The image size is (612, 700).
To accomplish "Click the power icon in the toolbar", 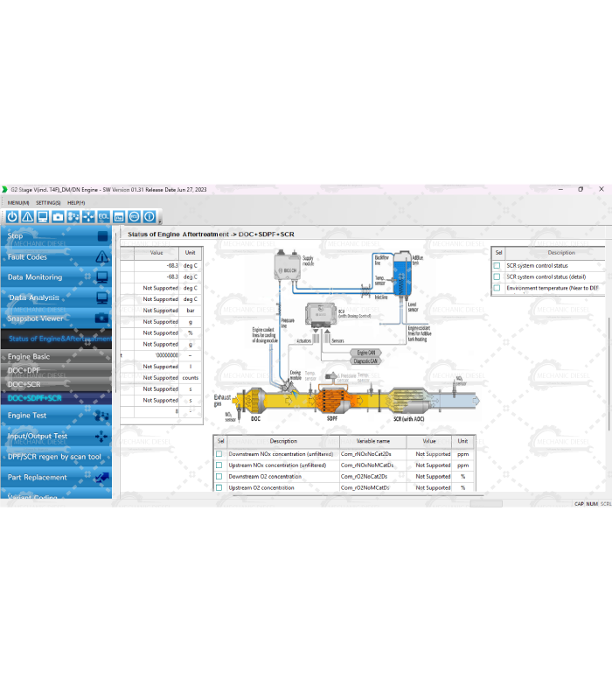I will pos(12,216).
